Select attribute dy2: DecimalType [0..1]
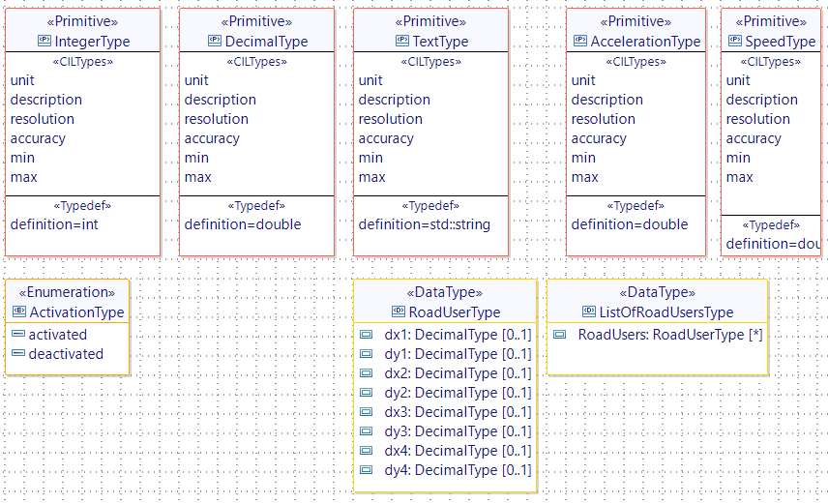Image resolution: width=828 pixels, height=504 pixels. pos(458,393)
